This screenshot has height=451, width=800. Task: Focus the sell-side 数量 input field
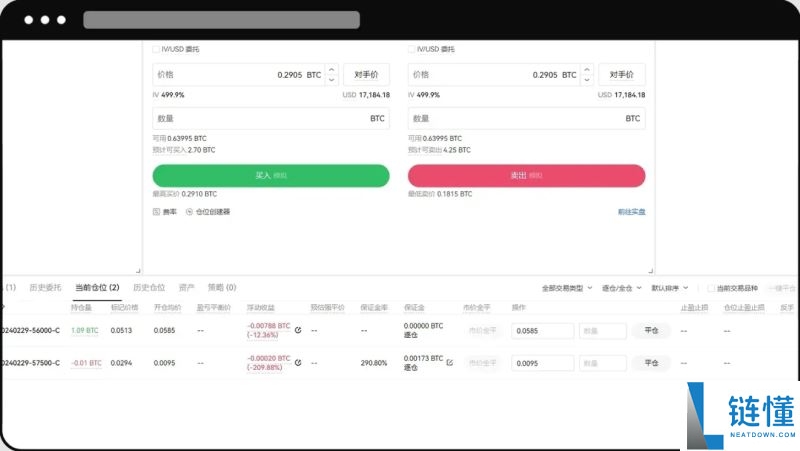click(x=527, y=118)
